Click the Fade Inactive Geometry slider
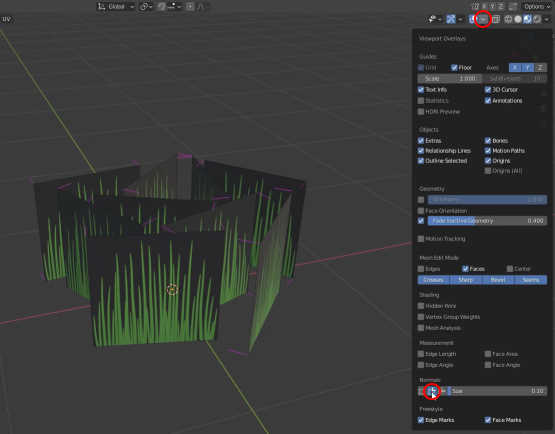 (487, 221)
